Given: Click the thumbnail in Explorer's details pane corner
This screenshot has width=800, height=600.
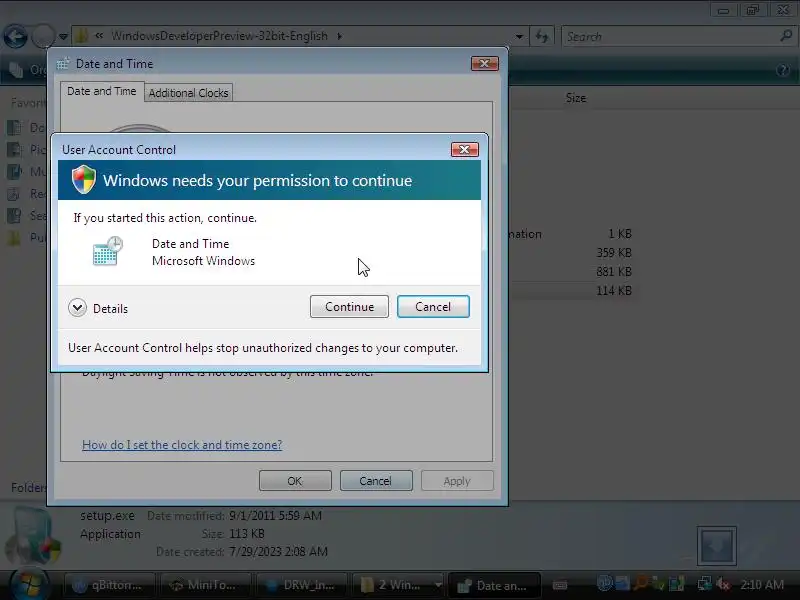Looking at the screenshot, I should 717,545.
